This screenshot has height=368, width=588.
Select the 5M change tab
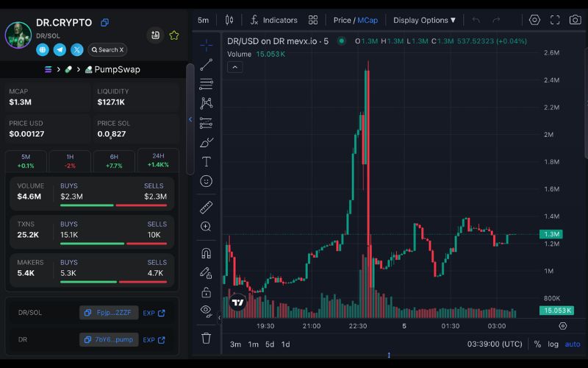(26, 161)
